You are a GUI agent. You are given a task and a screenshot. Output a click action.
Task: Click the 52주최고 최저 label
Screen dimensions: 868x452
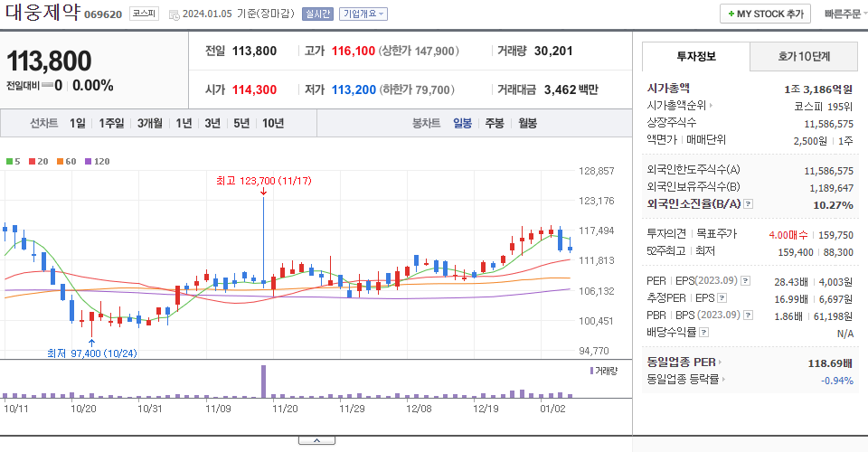681,251
